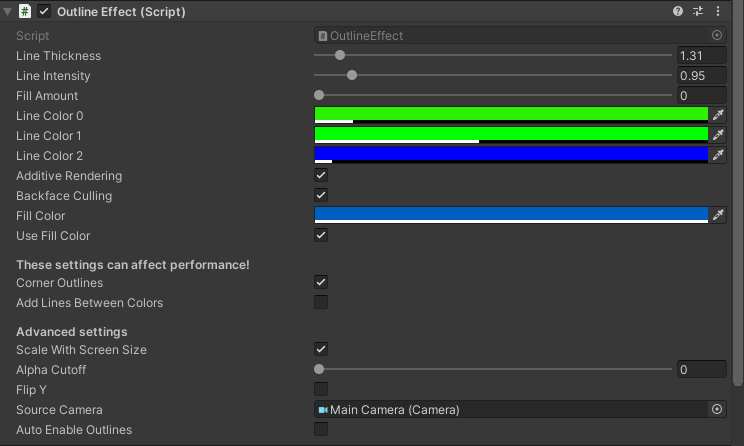
Task: Open the component presets icon
Action: (698, 11)
